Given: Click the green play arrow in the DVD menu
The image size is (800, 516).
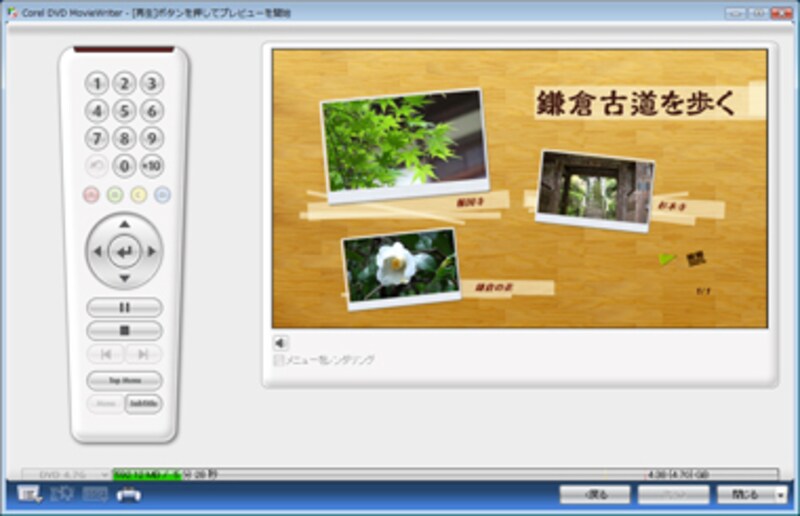Looking at the screenshot, I should pos(666,259).
